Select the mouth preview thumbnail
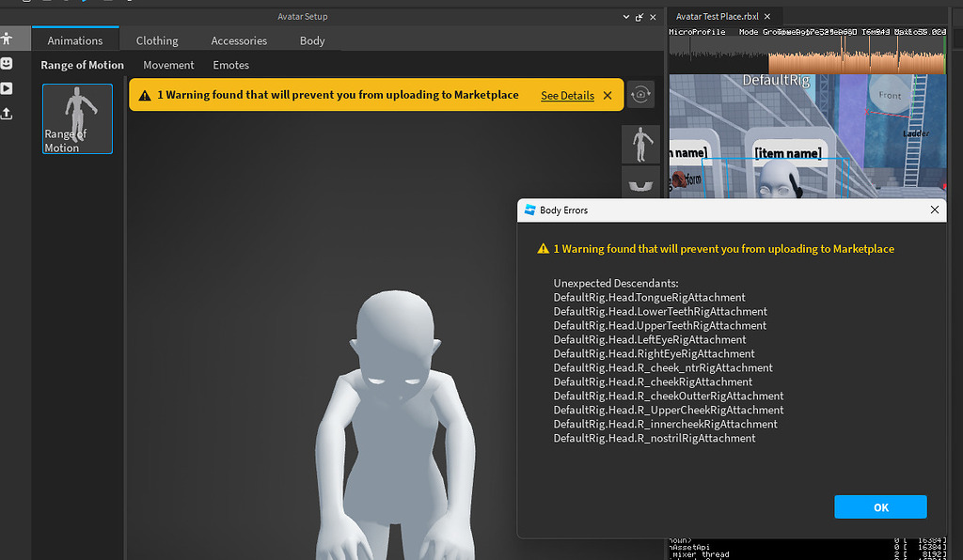The height and width of the screenshot is (560, 963). click(x=640, y=184)
